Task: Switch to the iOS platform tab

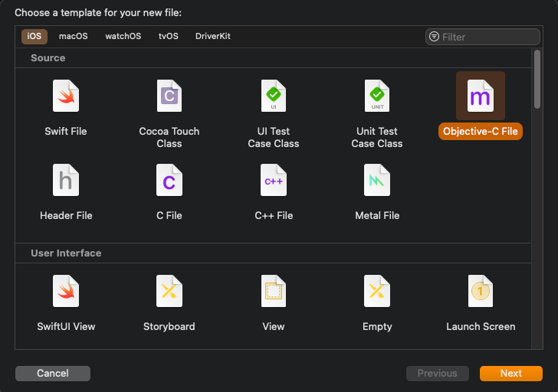Action: click(34, 36)
